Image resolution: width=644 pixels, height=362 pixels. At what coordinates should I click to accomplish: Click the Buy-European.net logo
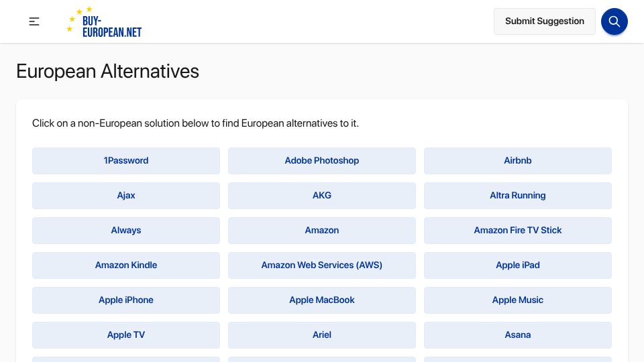pos(105,21)
